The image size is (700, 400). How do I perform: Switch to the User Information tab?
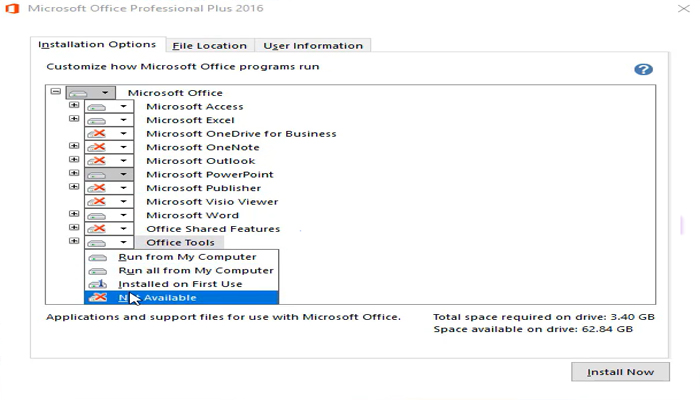[313, 45]
